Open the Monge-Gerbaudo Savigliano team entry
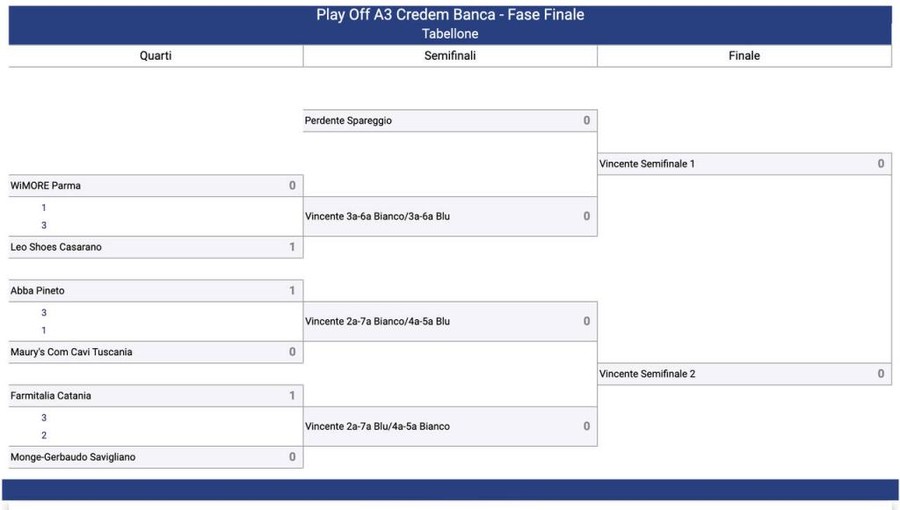Viewport: 900px width, 510px height. click(x=156, y=457)
